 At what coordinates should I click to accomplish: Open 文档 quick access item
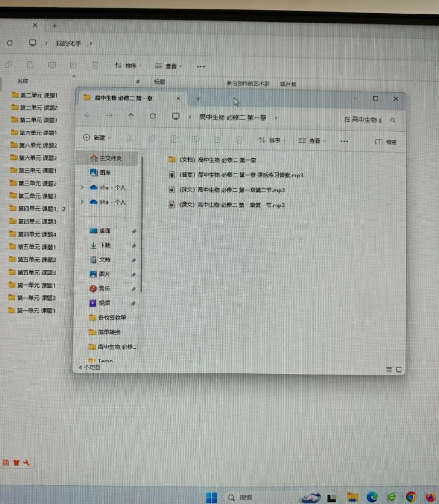tap(100, 259)
